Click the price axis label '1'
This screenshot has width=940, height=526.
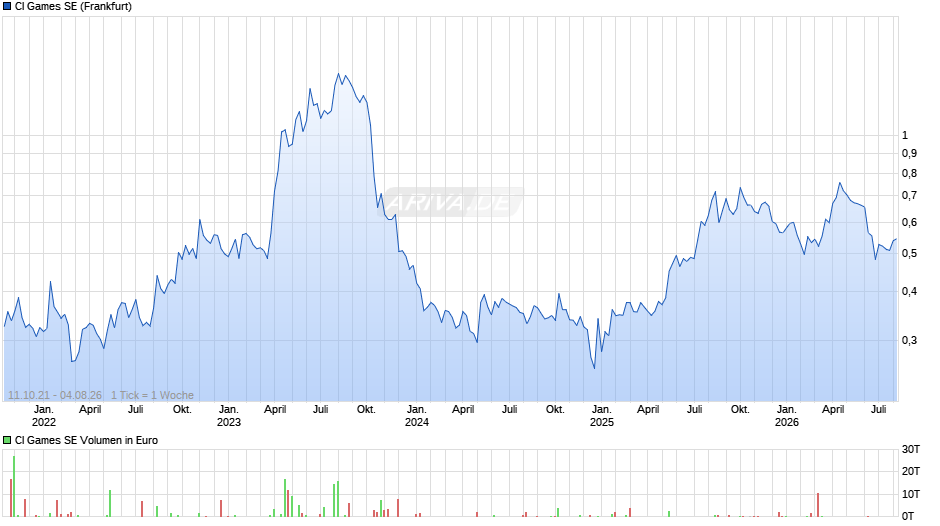point(905,136)
